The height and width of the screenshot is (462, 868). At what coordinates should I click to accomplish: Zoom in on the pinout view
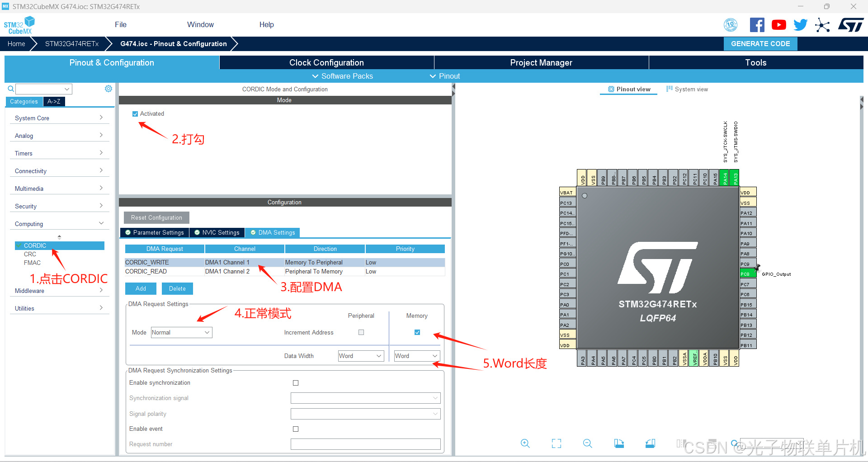tap(525, 443)
